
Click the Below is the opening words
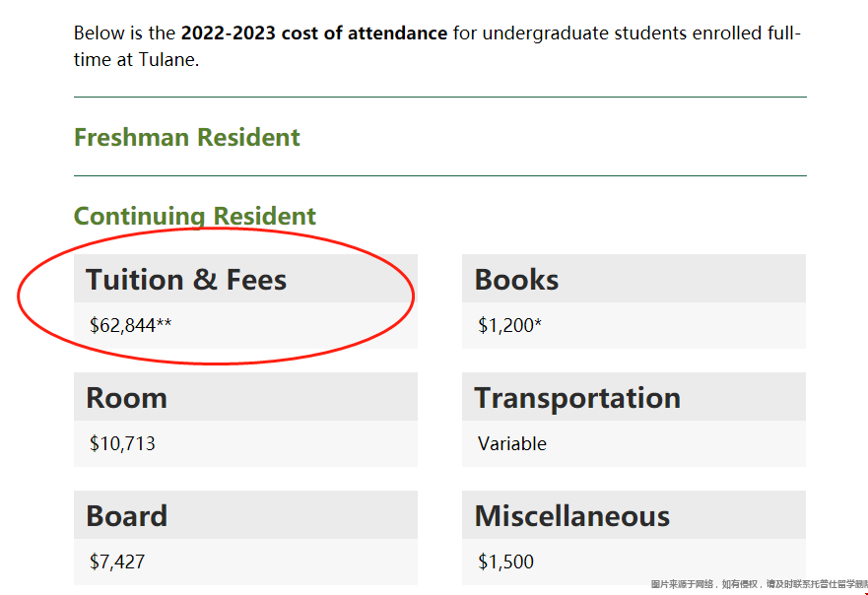point(125,33)
